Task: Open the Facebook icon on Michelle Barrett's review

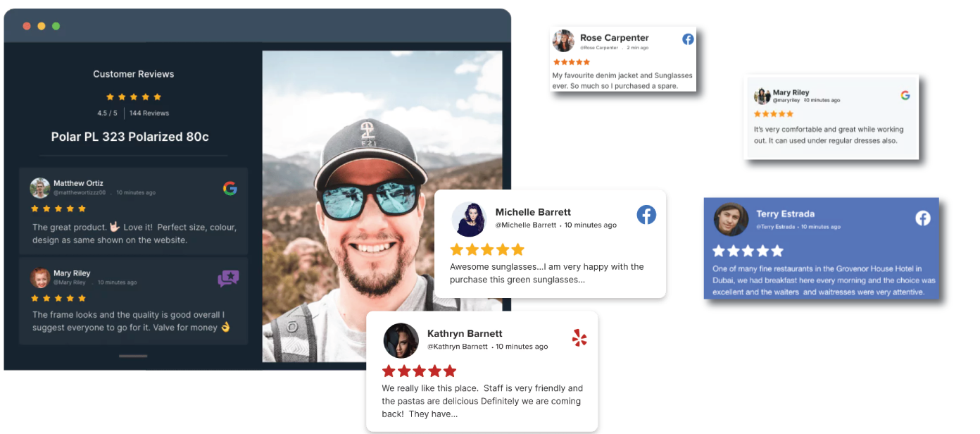Action: click(646, 215)
